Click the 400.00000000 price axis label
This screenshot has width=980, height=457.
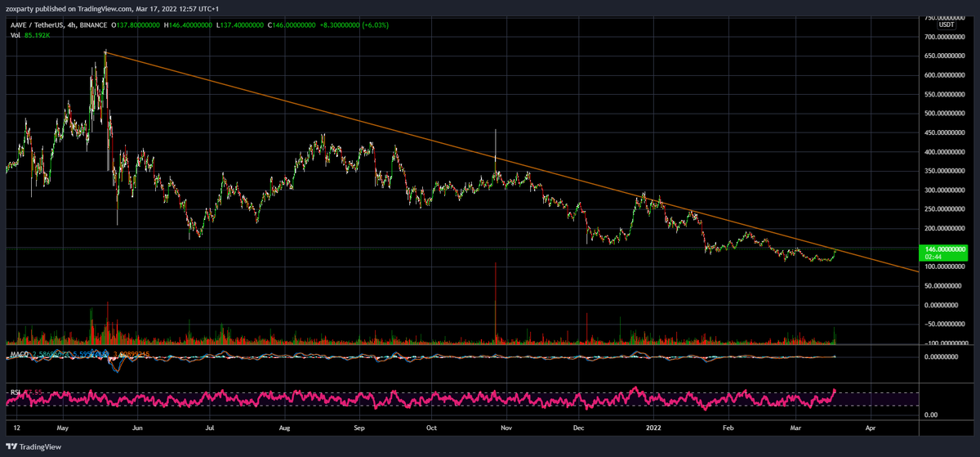[945, 152]
